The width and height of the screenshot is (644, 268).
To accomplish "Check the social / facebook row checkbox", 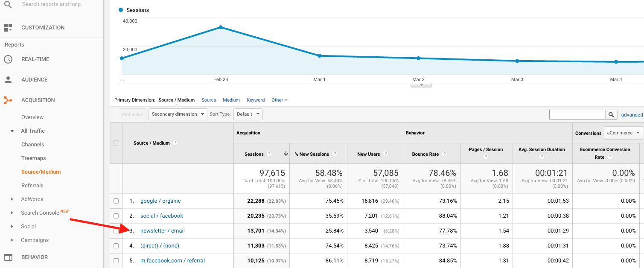I will coord(116,216).
